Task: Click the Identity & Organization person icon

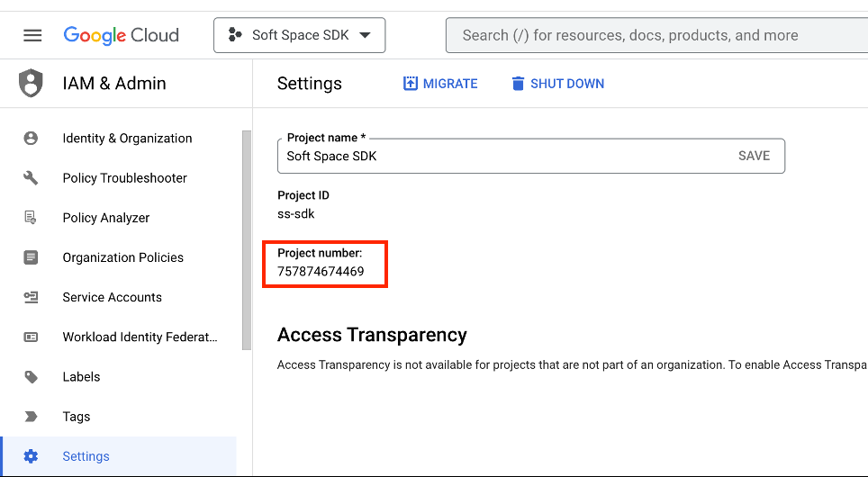Action: point(31,138)
